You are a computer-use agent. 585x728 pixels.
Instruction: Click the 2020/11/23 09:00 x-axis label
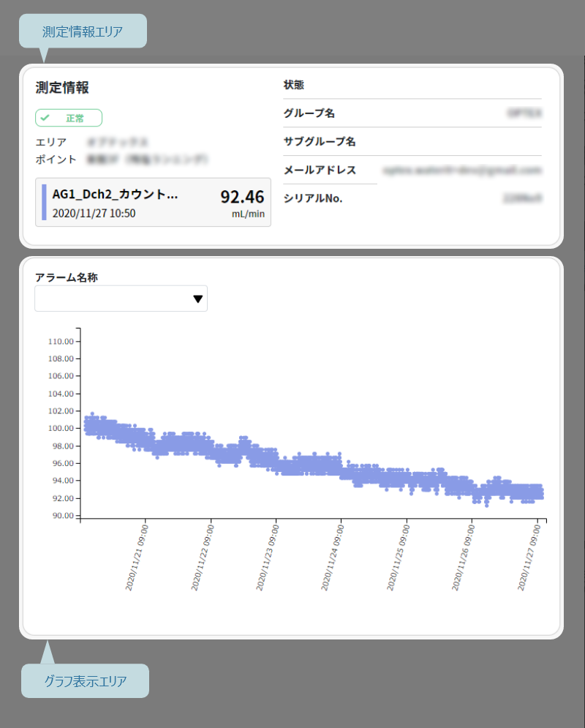[x=268, y=558]
